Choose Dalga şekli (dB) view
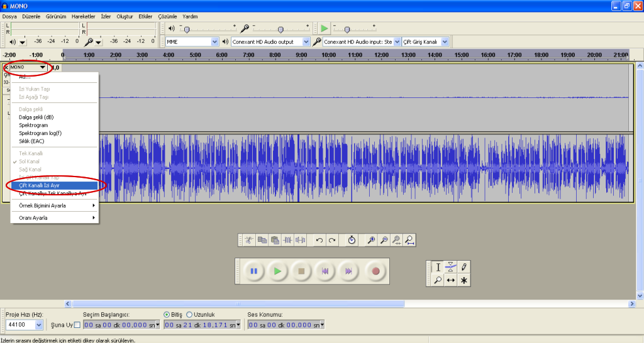This screenshot has height=343, width=644. tap(55, 117)
